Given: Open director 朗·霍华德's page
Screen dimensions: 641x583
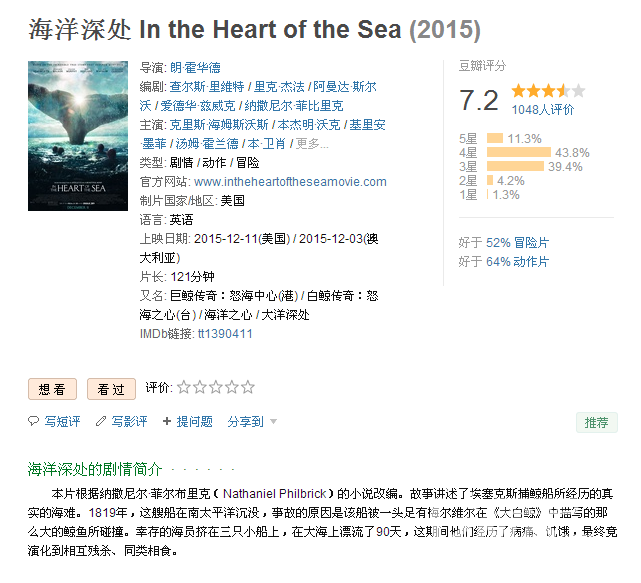Looking at the screenshot, I should click(x=195, y=68).
